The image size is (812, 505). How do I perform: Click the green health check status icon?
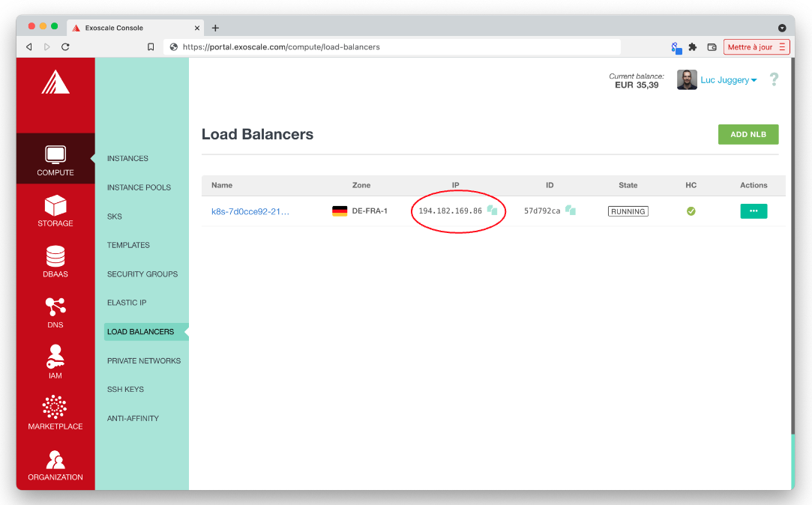[x=691, y=211]
